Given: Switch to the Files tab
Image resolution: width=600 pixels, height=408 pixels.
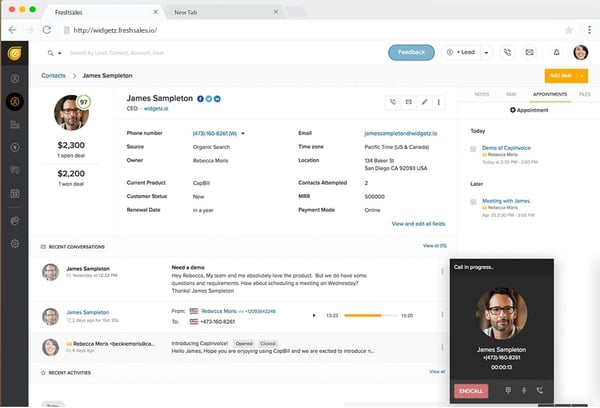Looking at the screenshot, I should (584, 94).
